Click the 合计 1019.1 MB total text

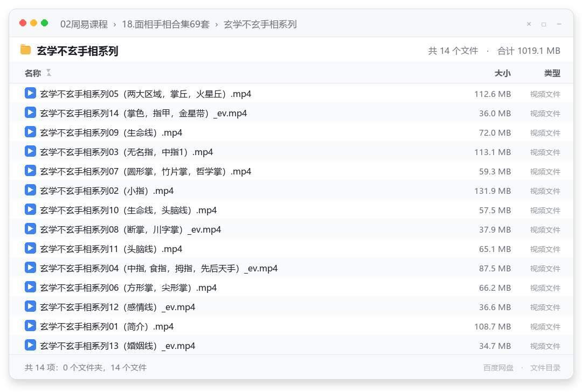coord(529,51)
